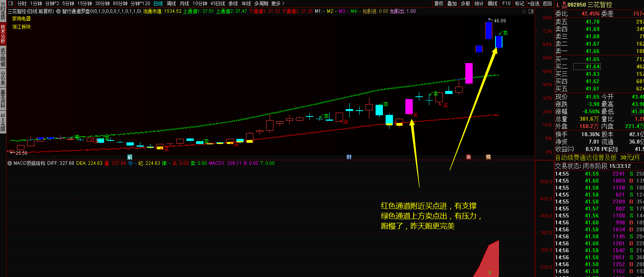Click the boxed 买二 price 41.64
Screen dimensions: 644x277
pyautogui.click(x=588, y=67)
